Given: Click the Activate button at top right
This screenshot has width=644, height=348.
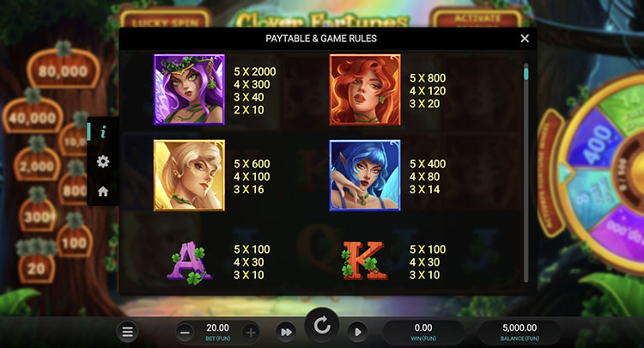Looking at the screenshot, I should click(477, 19).
